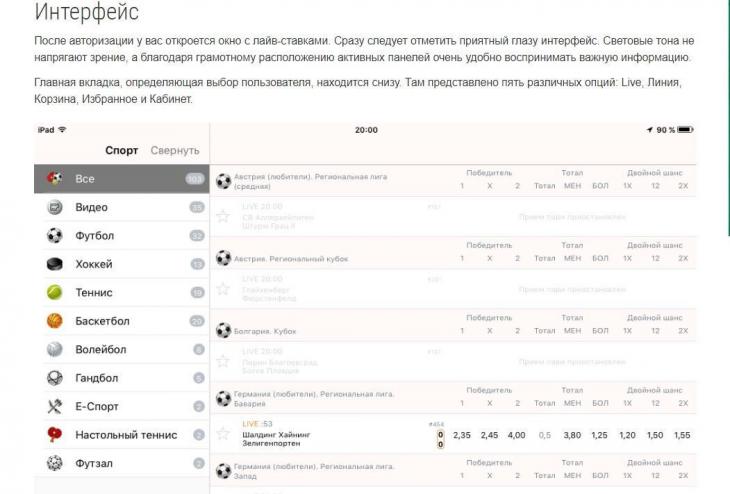Screen dimensions: 730x494
Task: Select the Все category in the sidebar
Action: (84, 179)
